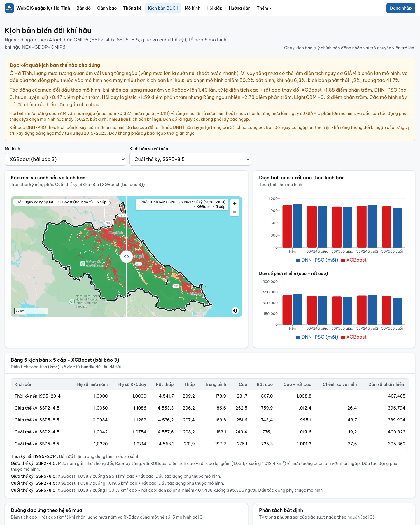Click the Cao + rất cao column header
This screenshot has height=525, width=420.
(297, 384)
